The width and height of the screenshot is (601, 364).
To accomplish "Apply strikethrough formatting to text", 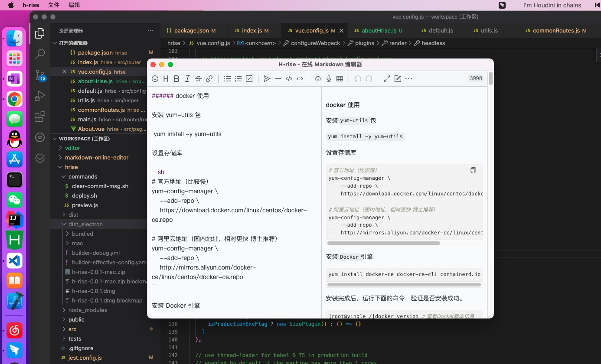I will coord(198,78).
